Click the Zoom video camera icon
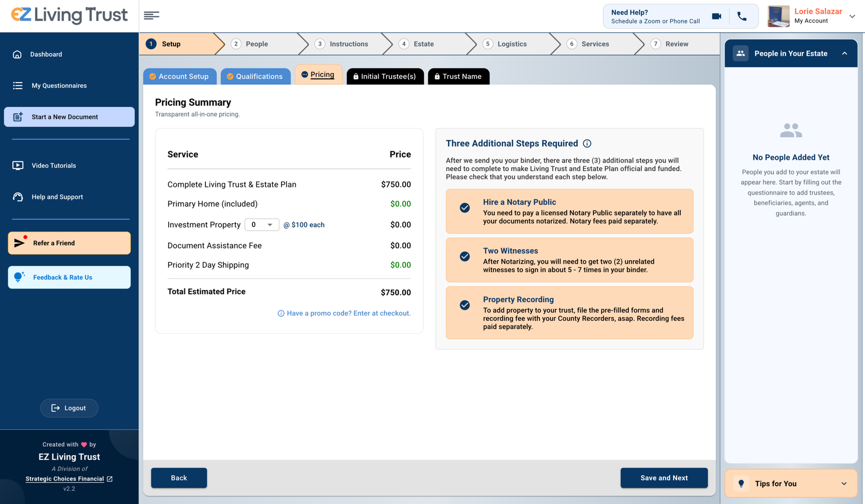 pyautogui.click(x=716, y=16)
